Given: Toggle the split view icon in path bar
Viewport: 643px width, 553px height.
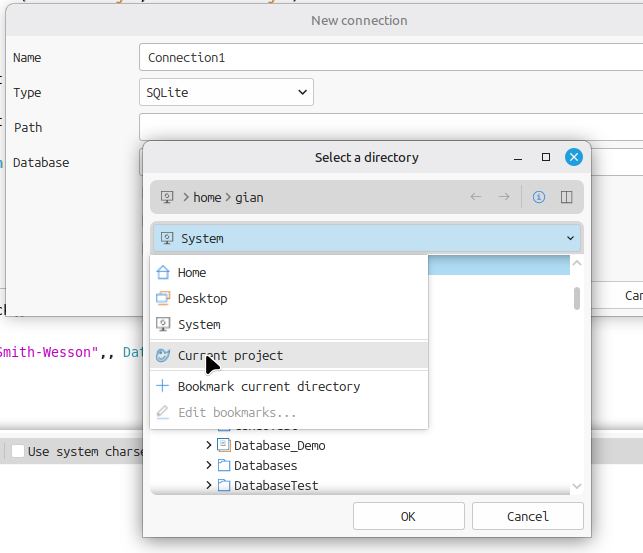Looking at the screenshot, I should [x=566, y=197].
